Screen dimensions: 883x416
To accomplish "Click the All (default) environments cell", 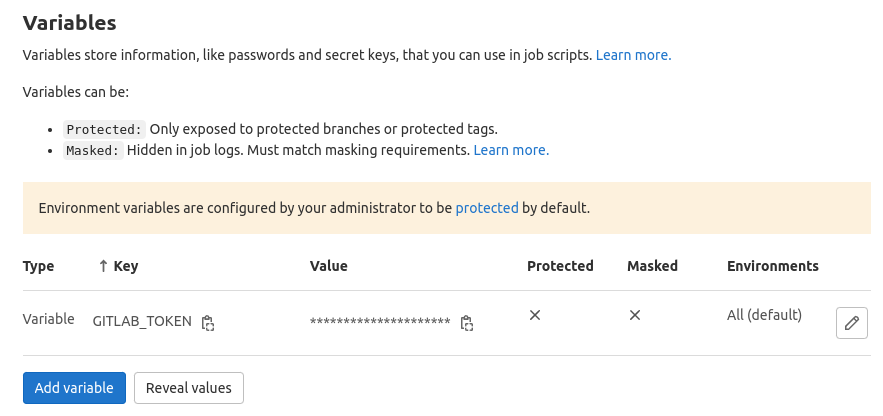I will (764, 315).
